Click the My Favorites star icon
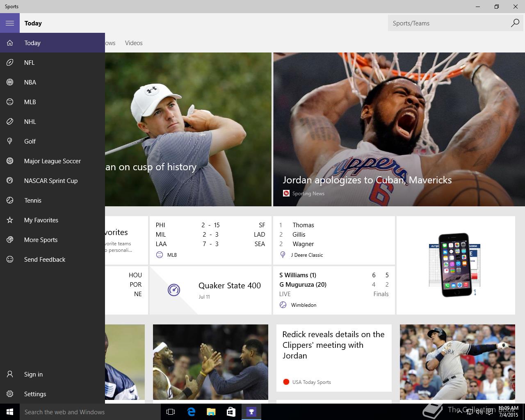The height and width of the screenshot is (420, 525). coord(10,220)
